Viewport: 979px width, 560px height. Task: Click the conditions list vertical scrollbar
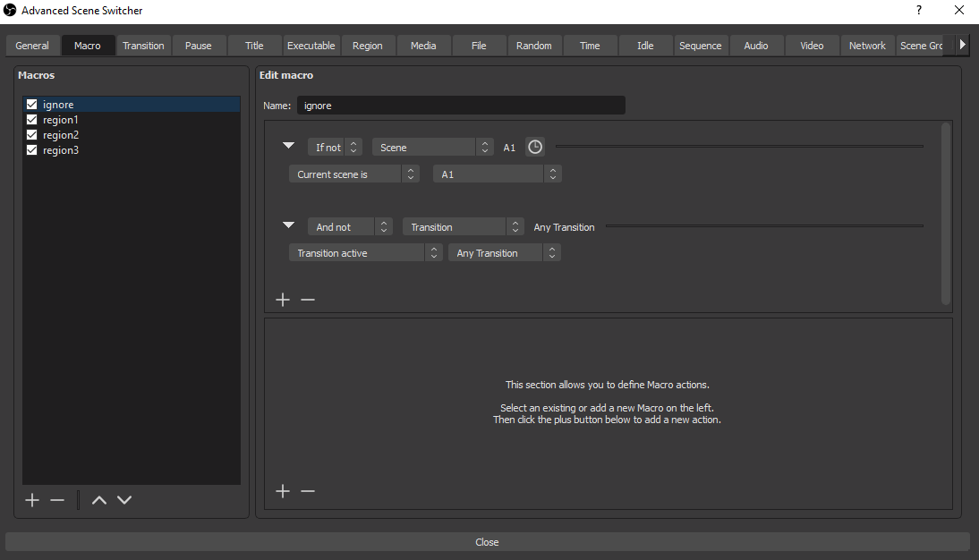[945, 214]
